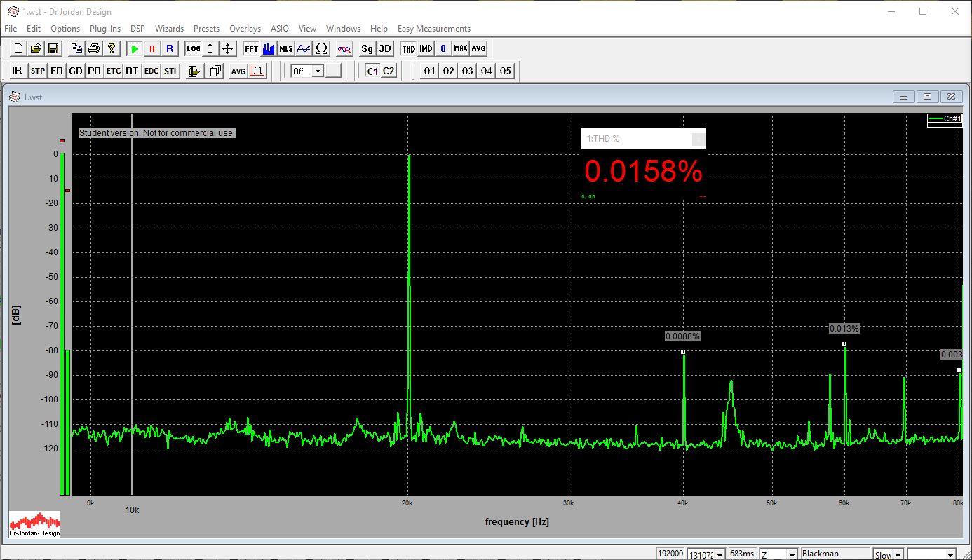Select overlay O3 button
The width and height of the screenshot is (972, 560).
[x=467, y=71]
